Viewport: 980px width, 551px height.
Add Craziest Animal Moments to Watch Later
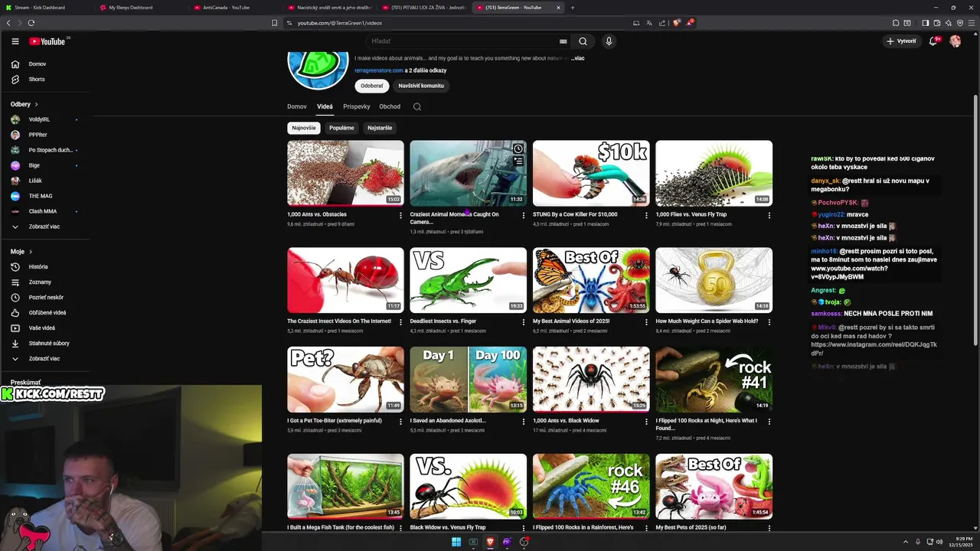click(x=518, y=148)
